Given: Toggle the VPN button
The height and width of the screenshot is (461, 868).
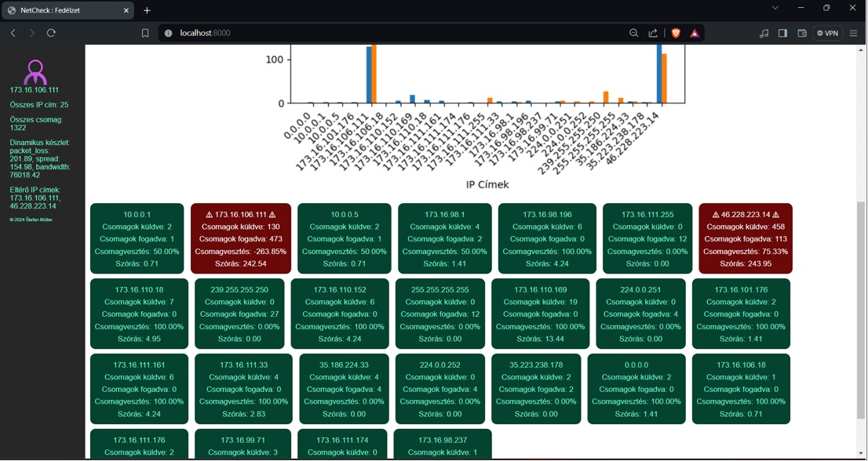Looking at the screenshot, I should point(828,33).
